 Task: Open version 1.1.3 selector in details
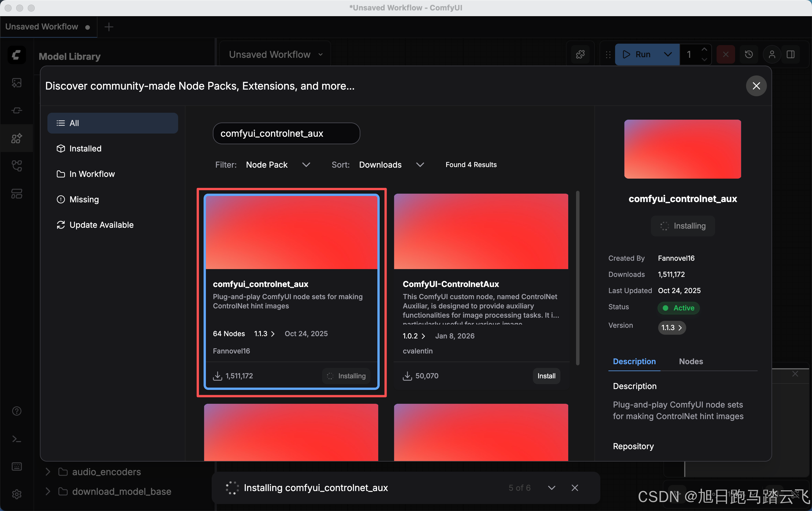(671, 327)
